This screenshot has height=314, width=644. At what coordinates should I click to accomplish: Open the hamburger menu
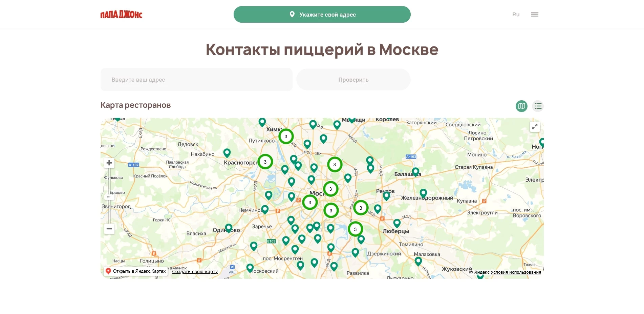click(535, 14)
